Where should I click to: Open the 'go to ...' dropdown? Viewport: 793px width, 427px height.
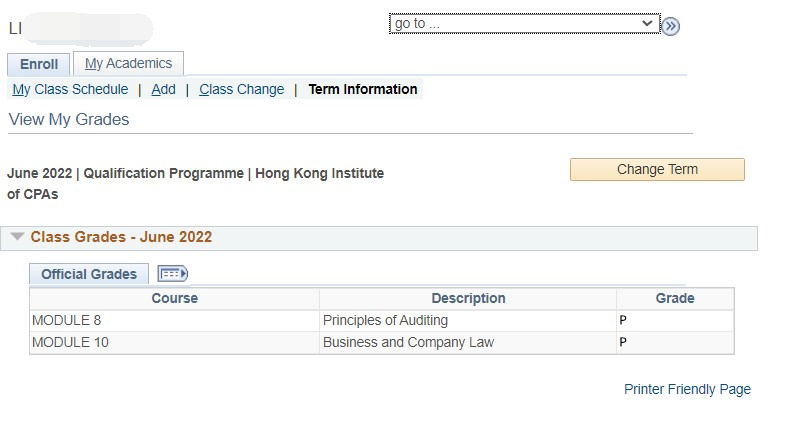tap(524, 24)
